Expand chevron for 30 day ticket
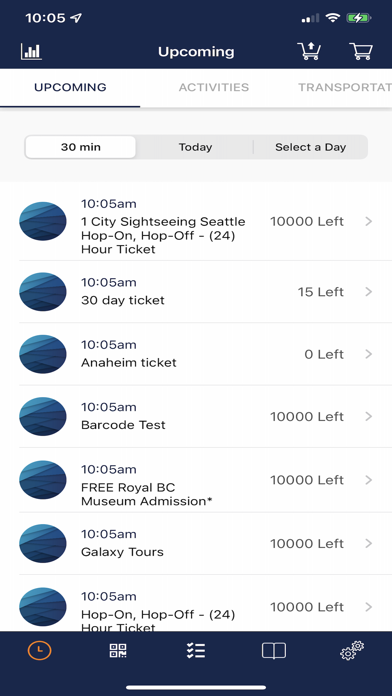Viewport: 392px width, 696px height. (368, 292)
